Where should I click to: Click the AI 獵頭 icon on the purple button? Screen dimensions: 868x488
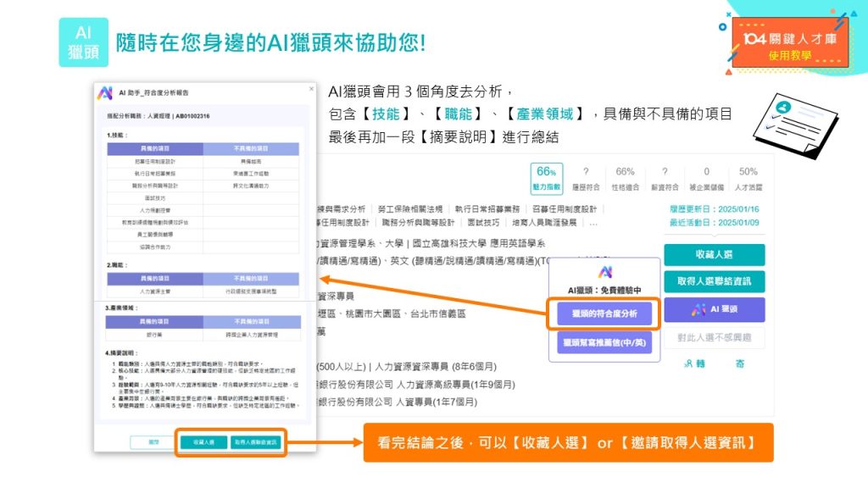[700, 308]
